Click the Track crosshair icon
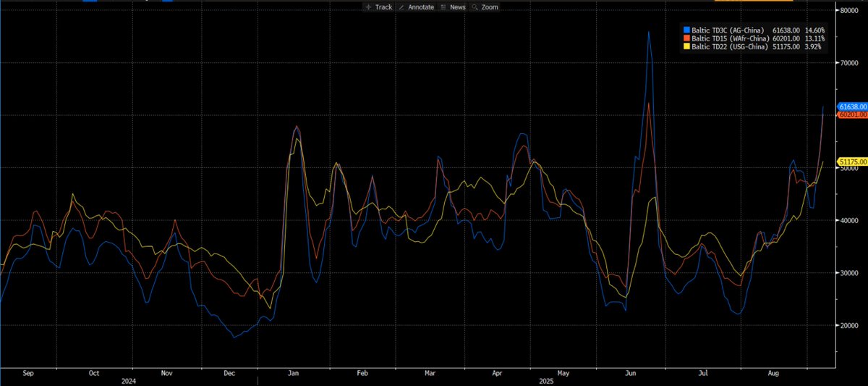This screenshot has height=386, width=868. pyautogui.click(x=369, y=7)
